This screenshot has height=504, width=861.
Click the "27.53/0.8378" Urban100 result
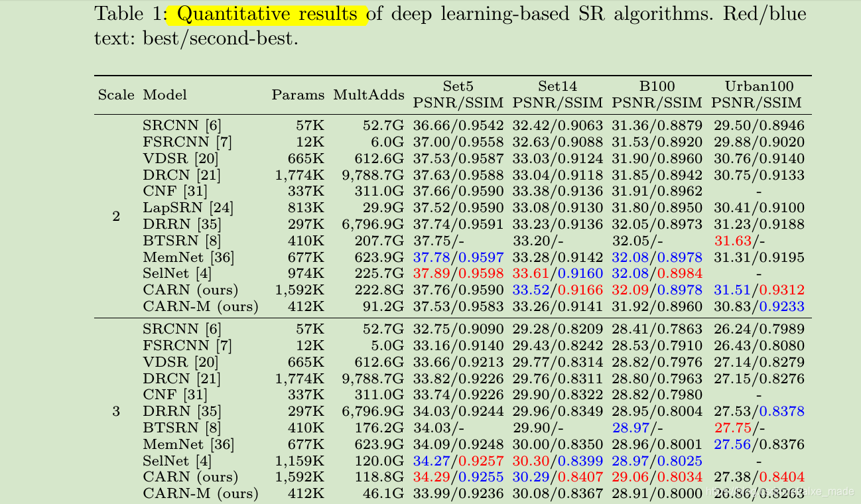pos(759,411)
